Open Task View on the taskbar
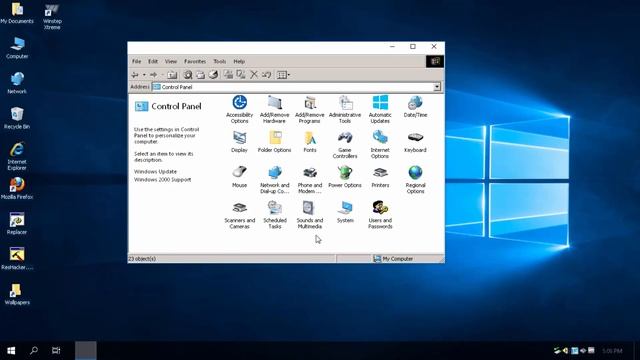This screenshot has width=640, height=360. (x=56, y=351)
